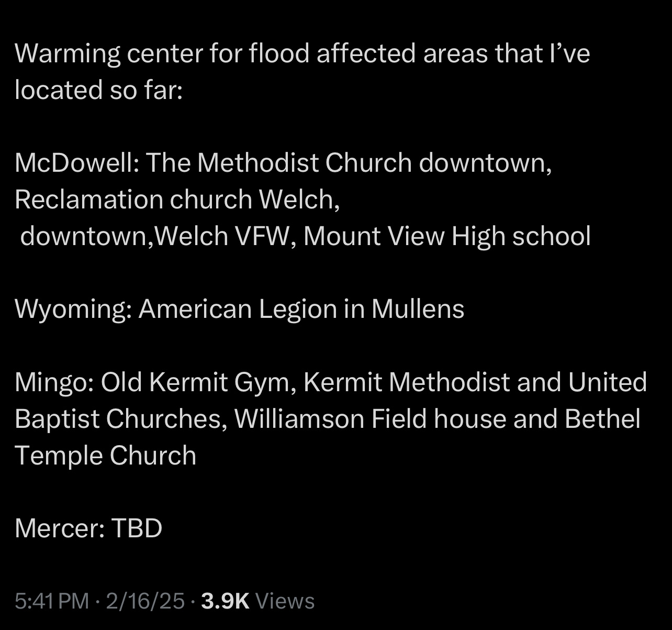Open the 3.9K Views count
Screen dimensions: 672x630
(x=225, y=601)
